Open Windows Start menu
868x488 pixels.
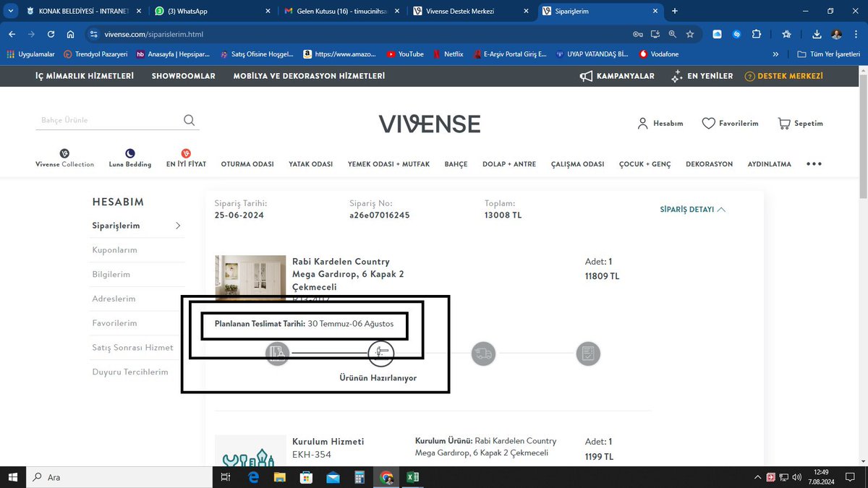(x=13, y=477)
